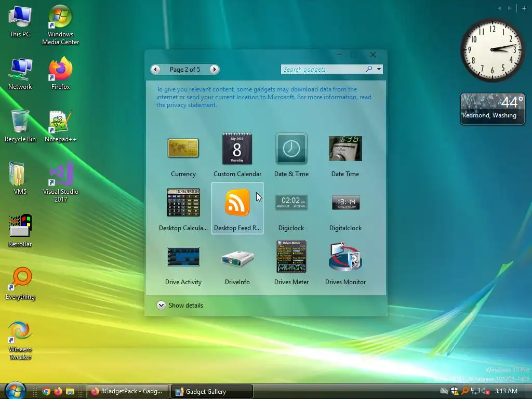
Task: Minimize the Gadget Gallery window
Action: [339, 55]
